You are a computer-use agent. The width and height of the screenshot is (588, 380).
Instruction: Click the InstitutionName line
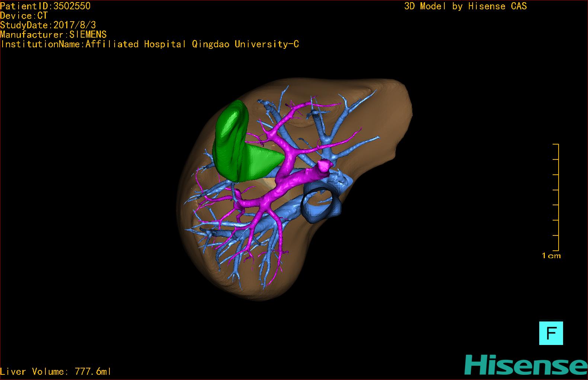[x=150, y=44]
